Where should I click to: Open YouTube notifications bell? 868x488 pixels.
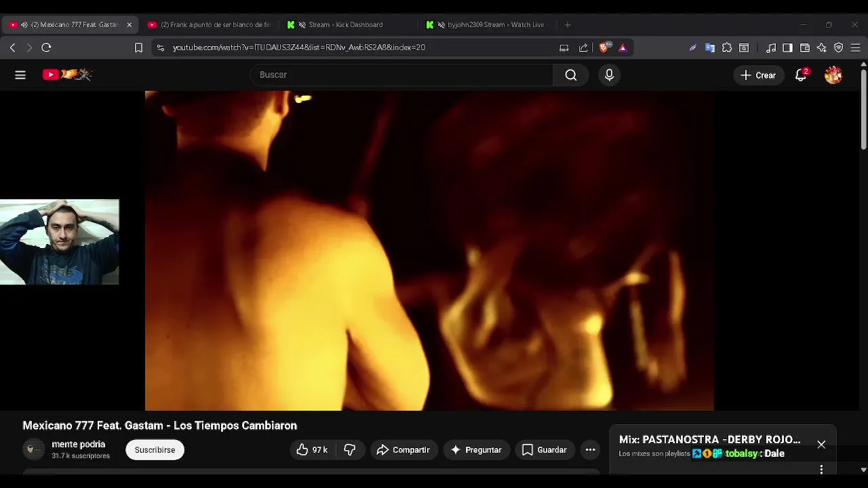pos(801,75)
